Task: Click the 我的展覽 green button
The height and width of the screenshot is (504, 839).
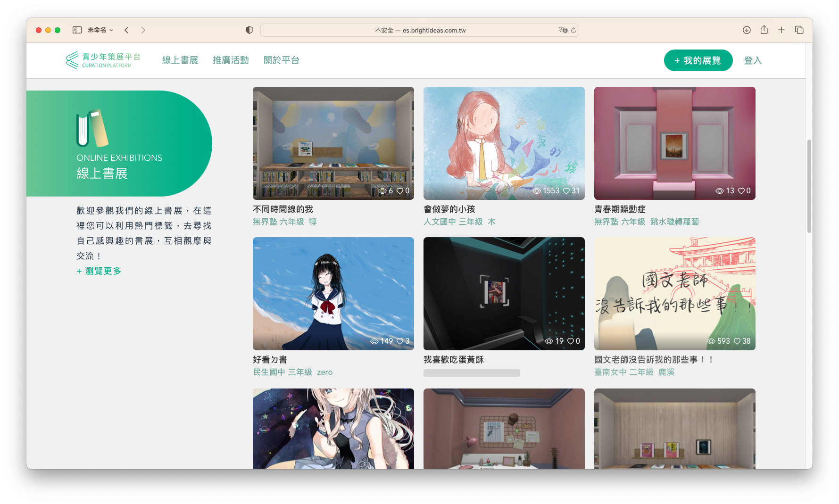Action: [698, 60]
